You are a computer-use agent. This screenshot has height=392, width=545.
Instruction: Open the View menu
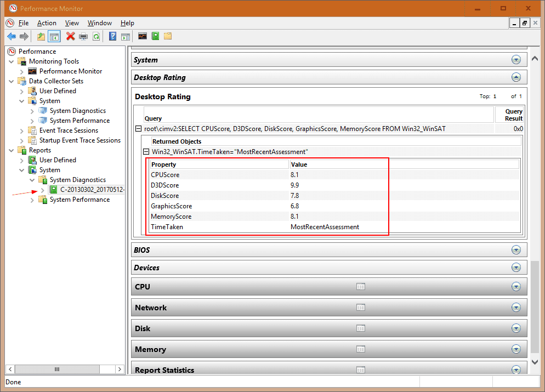[x=72, y=23]
